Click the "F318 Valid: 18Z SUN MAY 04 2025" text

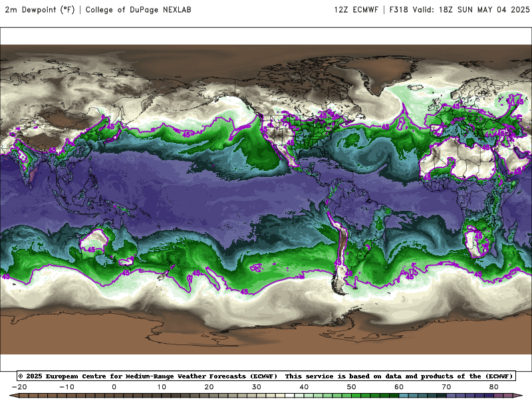tap(460, 9)
